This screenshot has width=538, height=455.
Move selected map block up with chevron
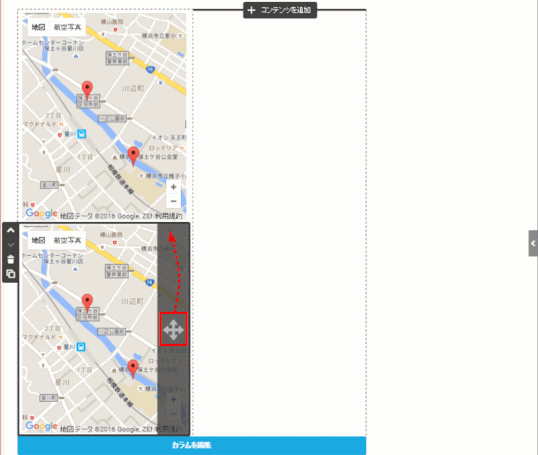pyautogui.click(x=11, y=231)
